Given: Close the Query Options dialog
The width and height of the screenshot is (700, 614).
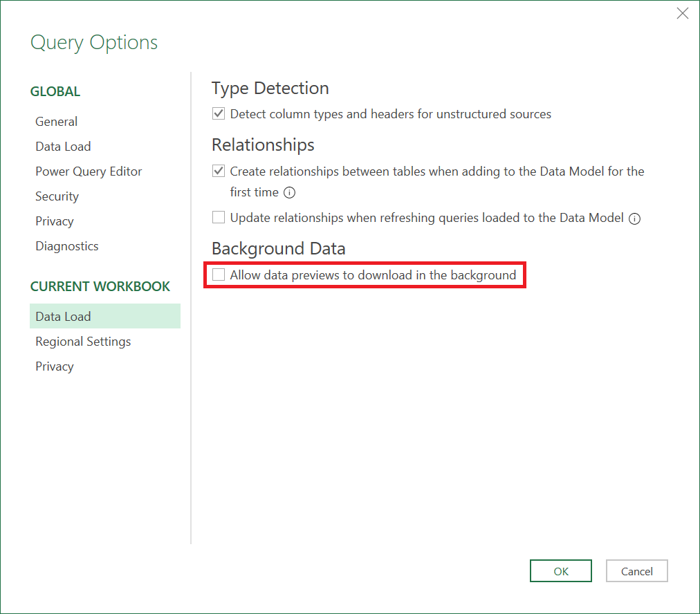Looking at the screenshot, I should click(x=683, y=12).
